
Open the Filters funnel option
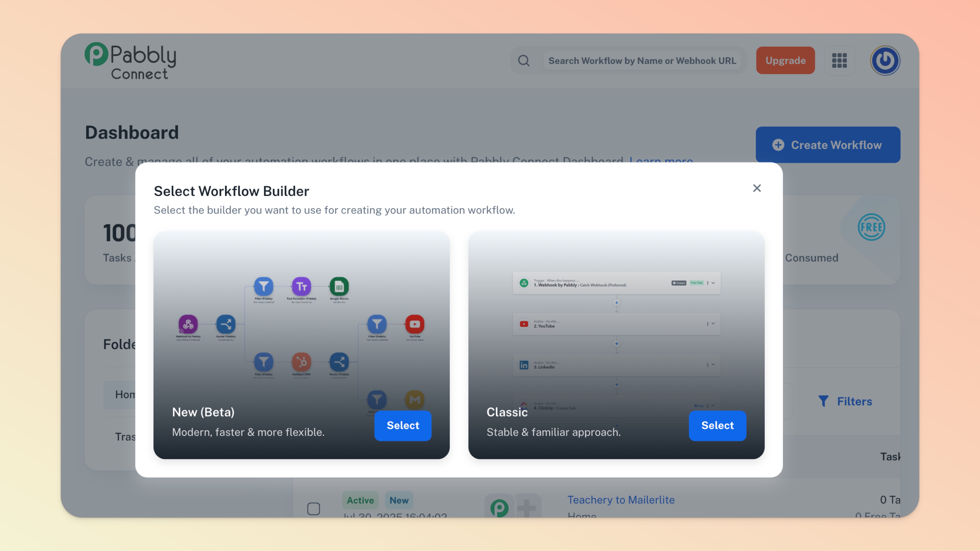tap(845, 402)
